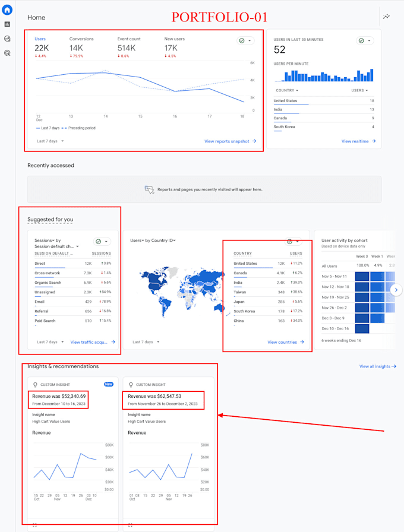Open the Advertising sidebar icon

tap(7, 53)
